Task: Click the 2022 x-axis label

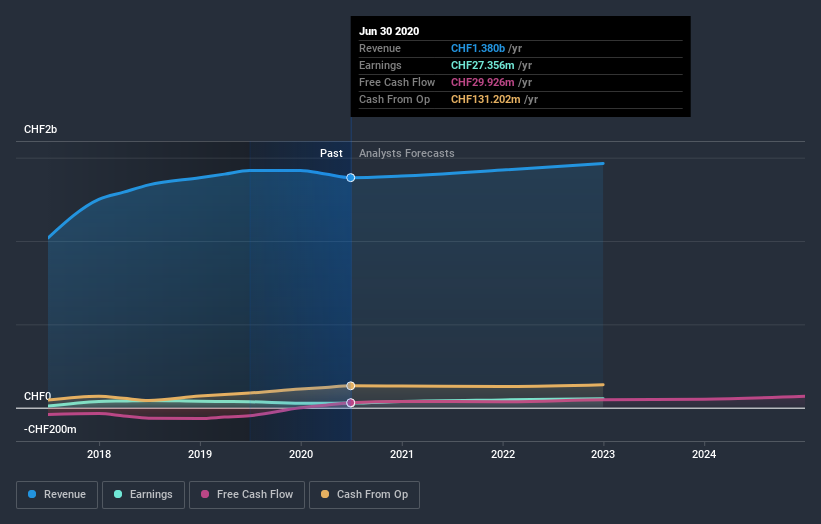Action: tap(503, 454)
